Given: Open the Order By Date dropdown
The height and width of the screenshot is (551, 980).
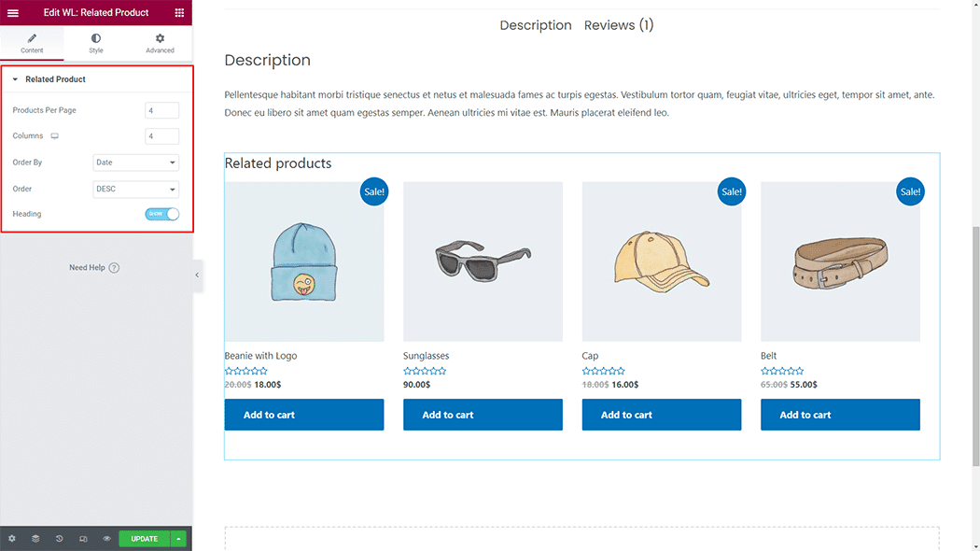Looking at the screenshot, I should [135, 162].
